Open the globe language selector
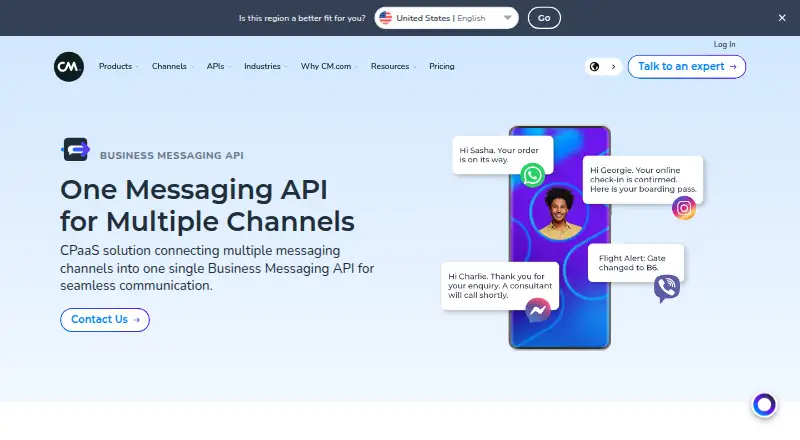 coord(594,66)
